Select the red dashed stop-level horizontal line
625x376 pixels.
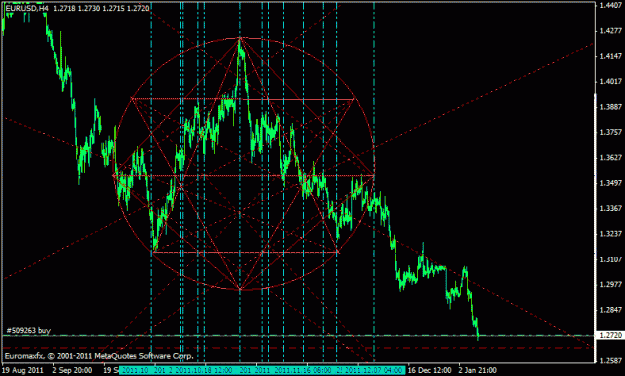pyautogui.click(x=298, y=348)
